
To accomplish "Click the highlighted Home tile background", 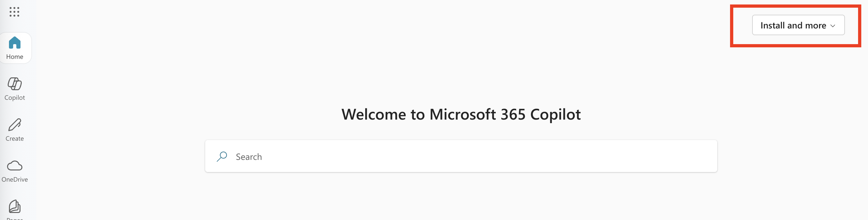I will (15, 48).
